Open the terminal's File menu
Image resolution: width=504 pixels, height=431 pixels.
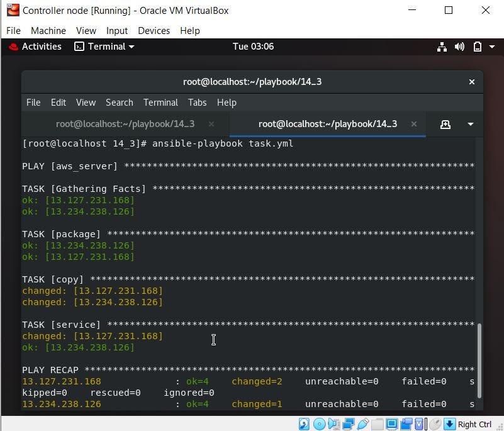33,103
